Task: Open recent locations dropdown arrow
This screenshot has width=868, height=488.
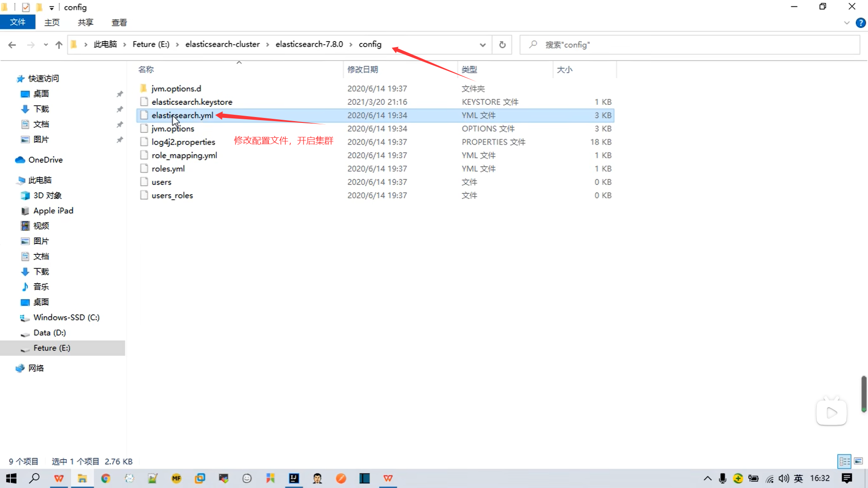Action: pos(46,45)
